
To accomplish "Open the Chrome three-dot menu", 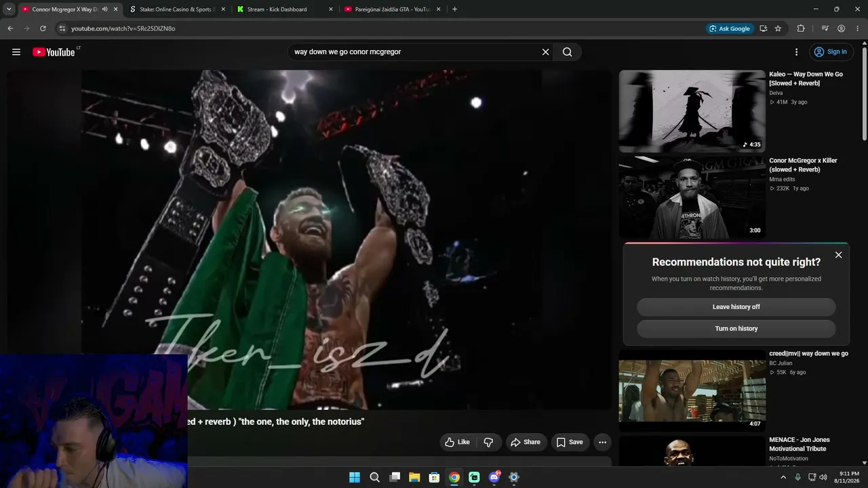I will [857, 28].
